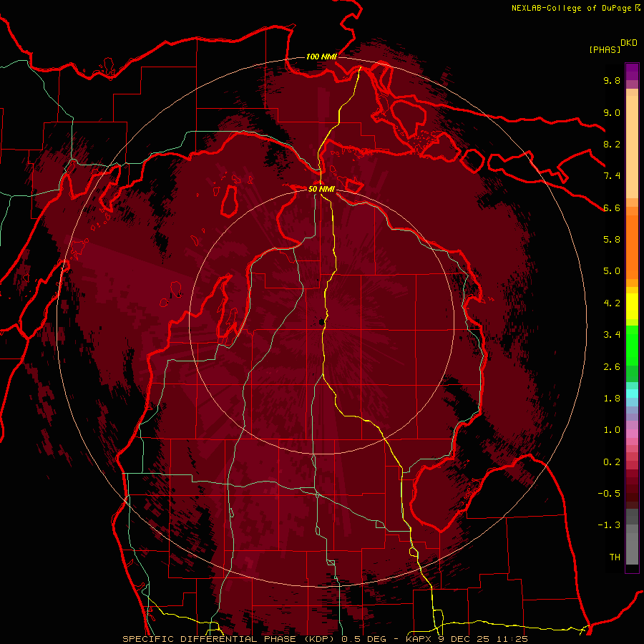
Task: Click the bright green color bar segment
Action: click(632, 346)
